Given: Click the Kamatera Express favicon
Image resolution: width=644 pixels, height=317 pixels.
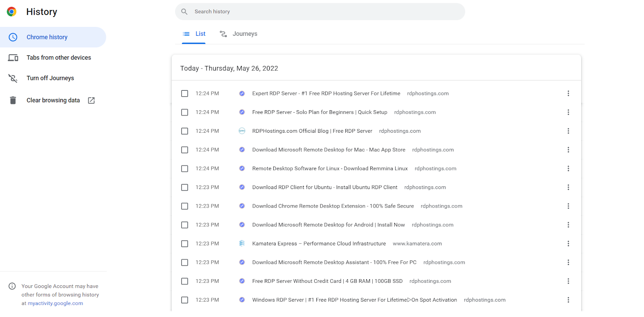Looking at the screenshot, I should coord(242,243).
